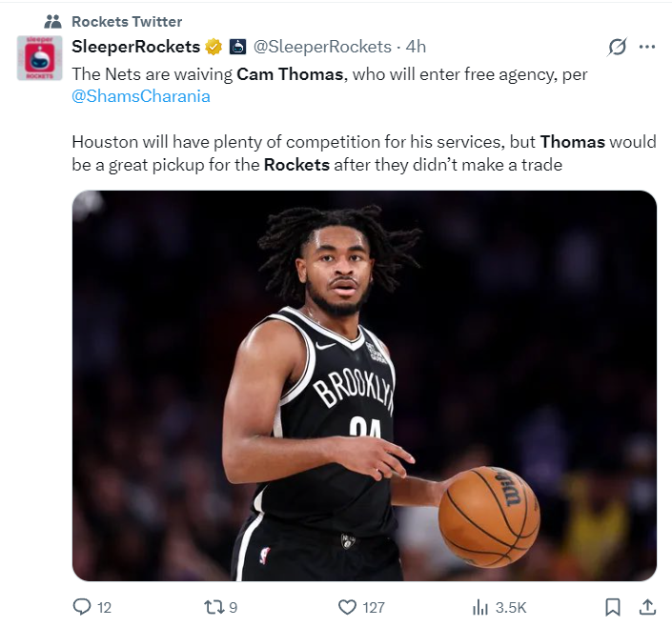The image size is (672, 627).
Task: Click the people icon beside Rockets Twitter
Action: tap(52, 21)
